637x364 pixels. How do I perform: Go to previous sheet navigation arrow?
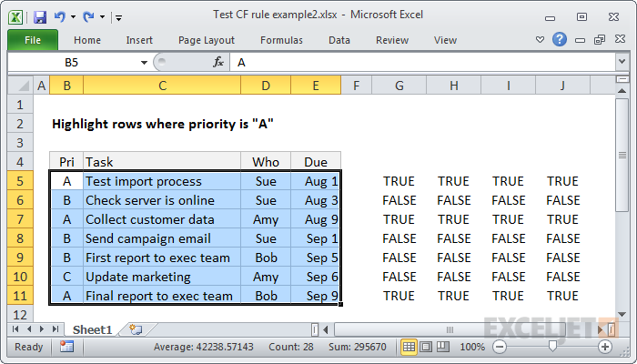click(29, 329)
